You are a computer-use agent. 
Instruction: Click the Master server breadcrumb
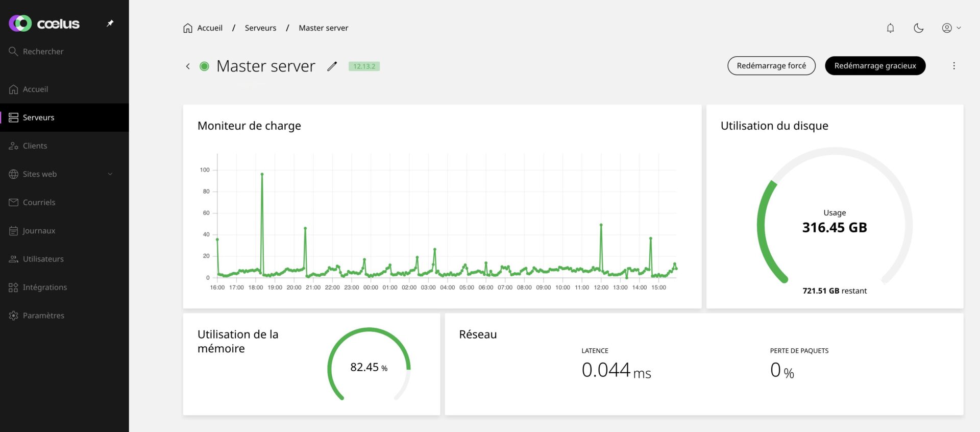pyautogui.click(x=324, y=28)
